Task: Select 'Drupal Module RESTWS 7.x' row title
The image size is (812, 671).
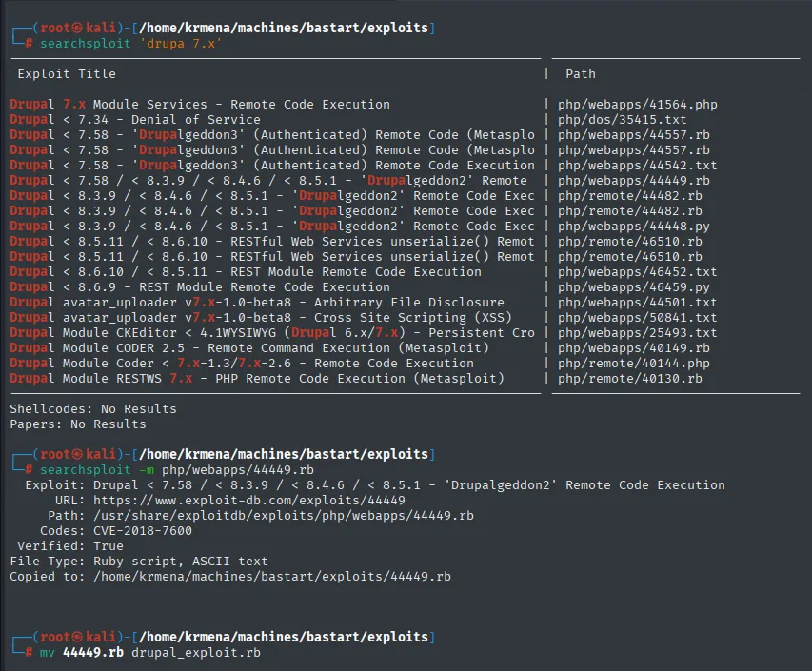Action: (257, 379)
